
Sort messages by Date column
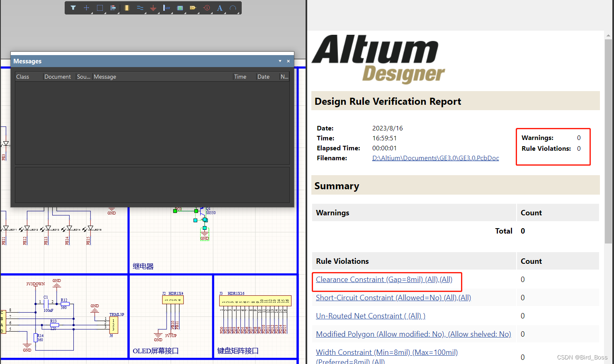click(x=267, y=77)
